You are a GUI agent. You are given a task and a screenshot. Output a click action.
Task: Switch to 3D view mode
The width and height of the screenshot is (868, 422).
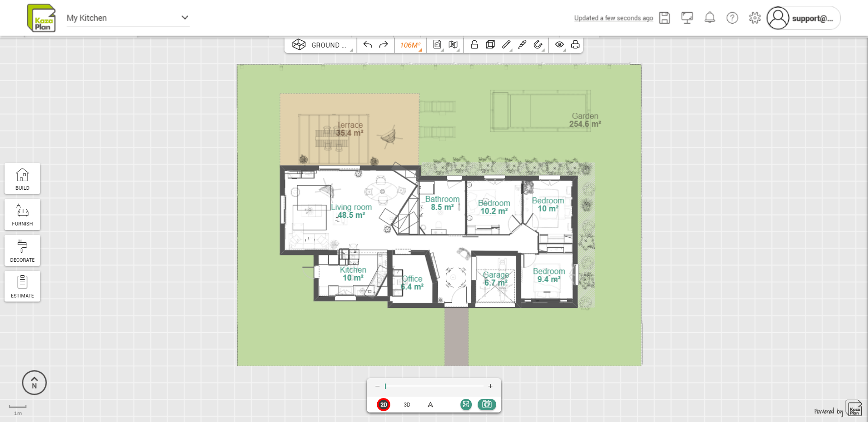pos(407,405)
